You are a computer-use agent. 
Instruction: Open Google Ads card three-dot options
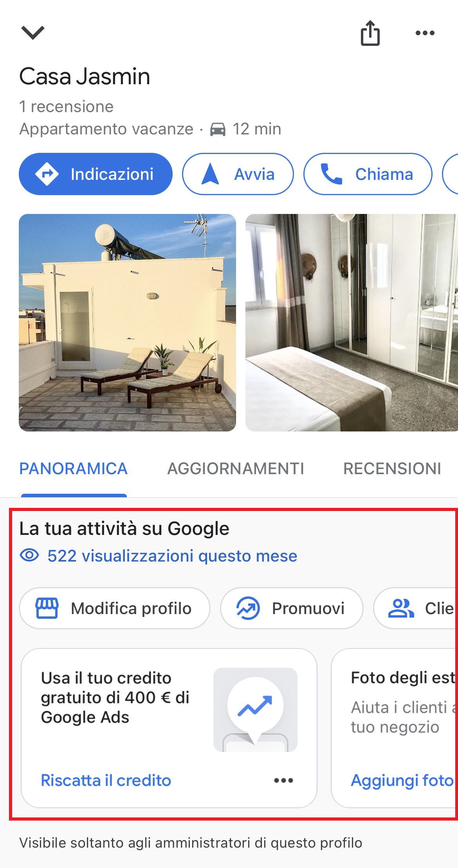pos(283,780)
